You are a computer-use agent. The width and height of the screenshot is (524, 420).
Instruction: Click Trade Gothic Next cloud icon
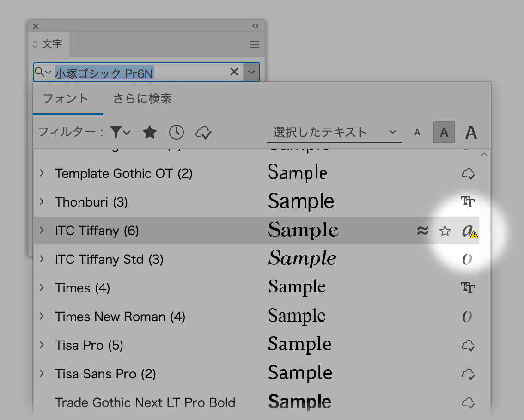click(468, 402)
